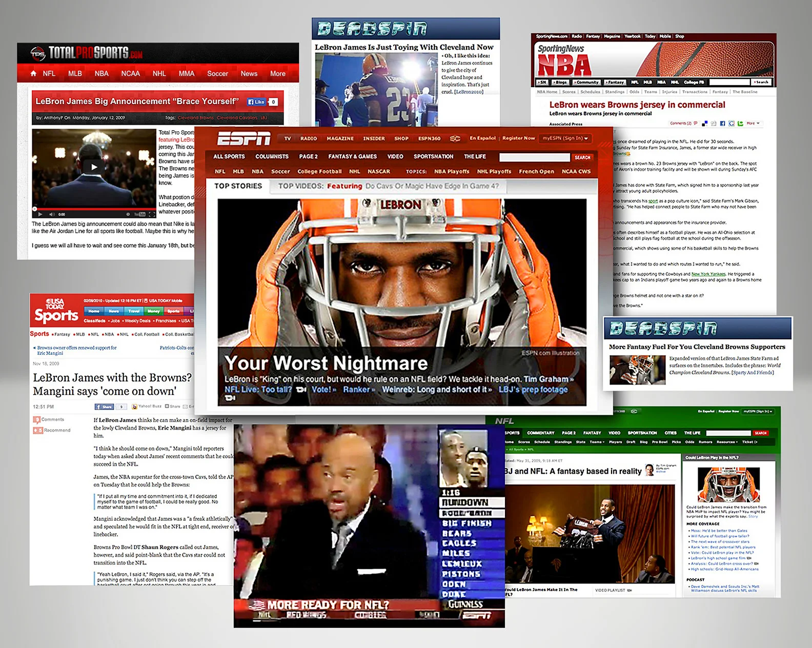Click the TPS logo in TotalProSports header
The image size is (812, 648).
(38, 53)
